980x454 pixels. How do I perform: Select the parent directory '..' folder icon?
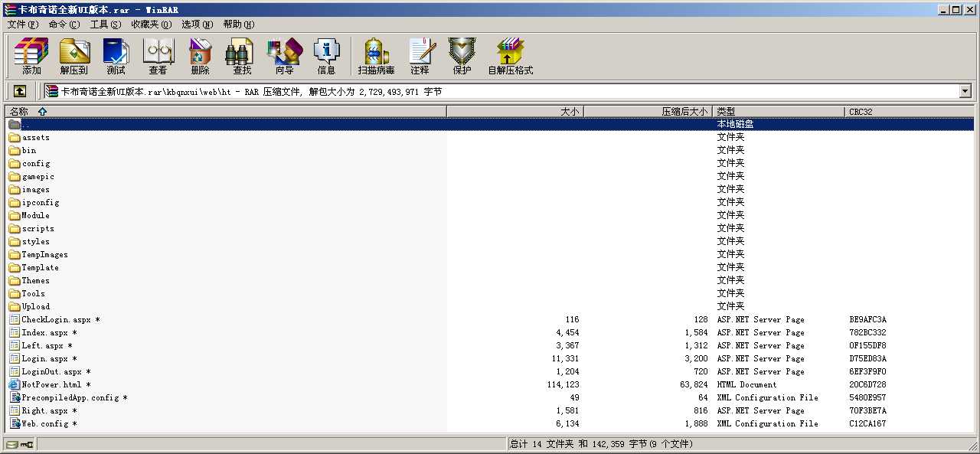[x=15, y=124]
